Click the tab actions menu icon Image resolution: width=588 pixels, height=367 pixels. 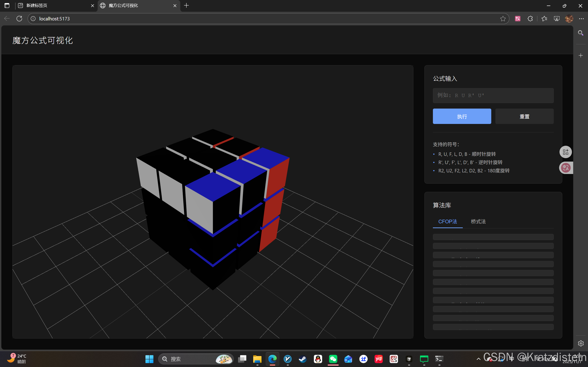pos(7,5)
